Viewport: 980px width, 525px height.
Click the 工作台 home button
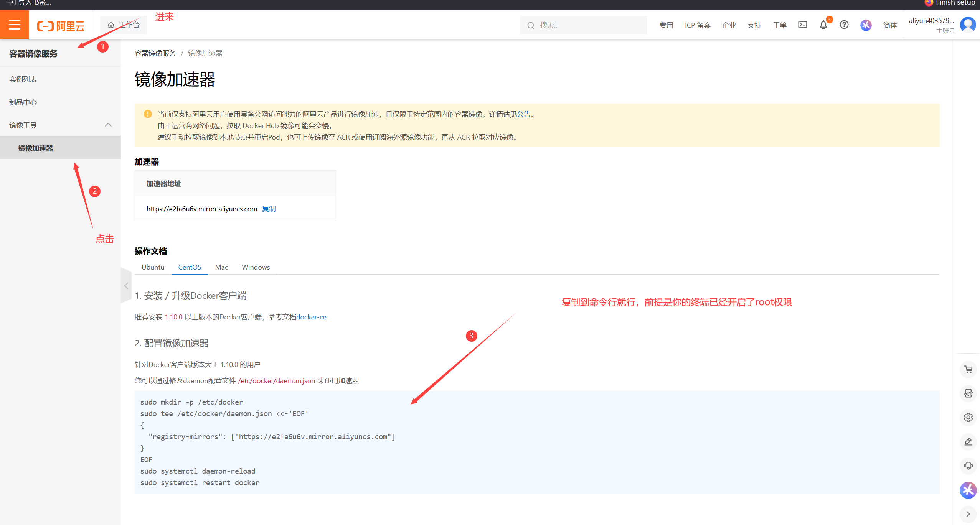tap(124, 25)
